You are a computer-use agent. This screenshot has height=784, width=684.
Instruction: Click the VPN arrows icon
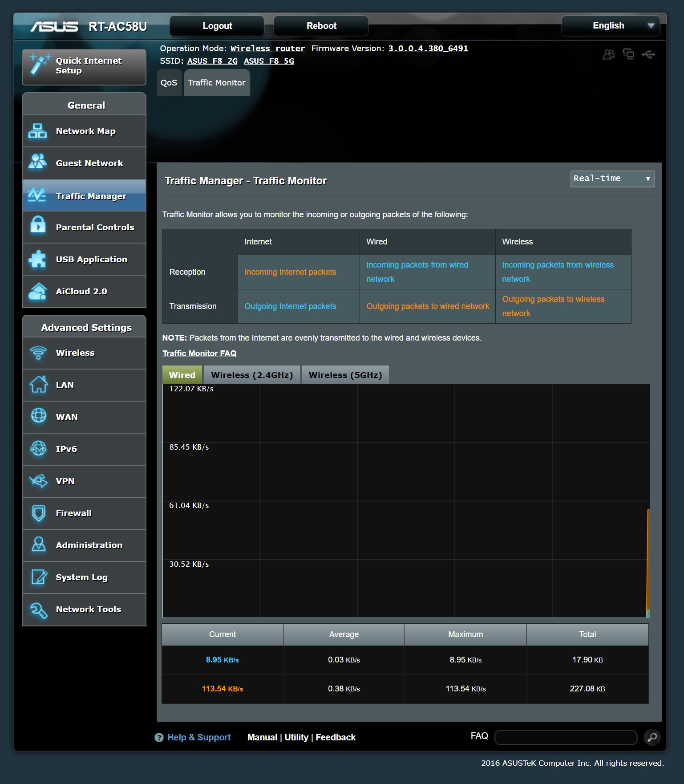click(x=39, y=481)
